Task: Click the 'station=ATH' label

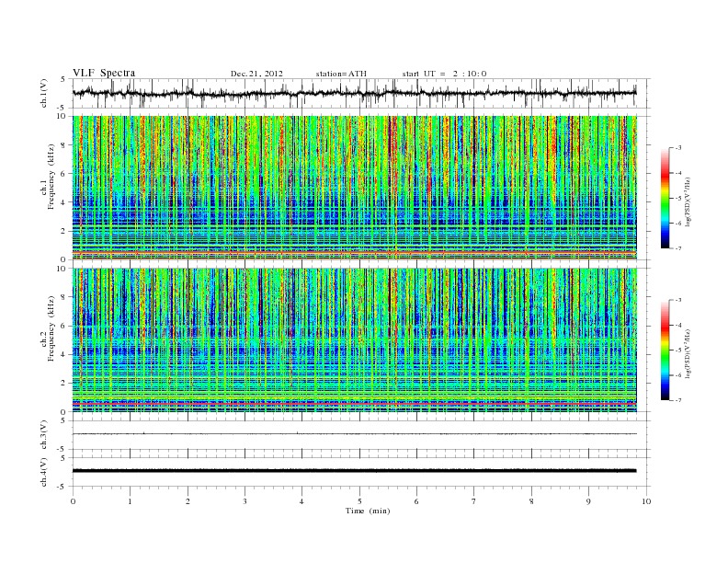Action: pos(341,74)
